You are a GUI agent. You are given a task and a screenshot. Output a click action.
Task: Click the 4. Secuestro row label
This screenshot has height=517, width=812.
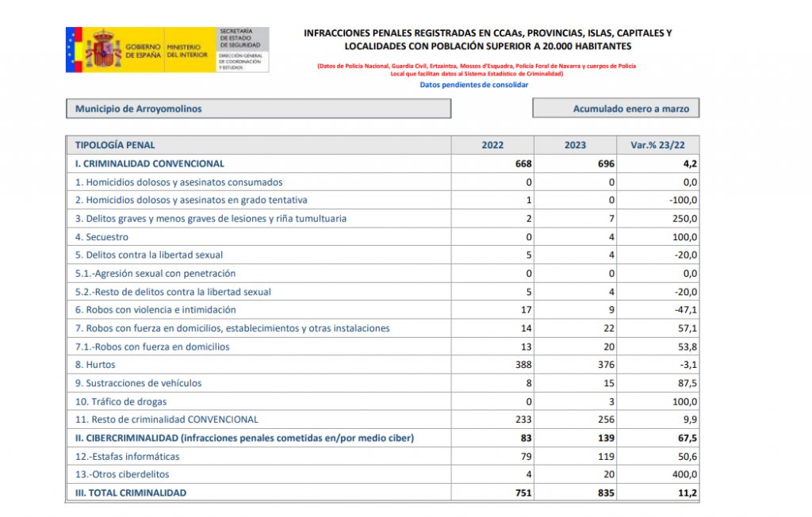point(101,237)
